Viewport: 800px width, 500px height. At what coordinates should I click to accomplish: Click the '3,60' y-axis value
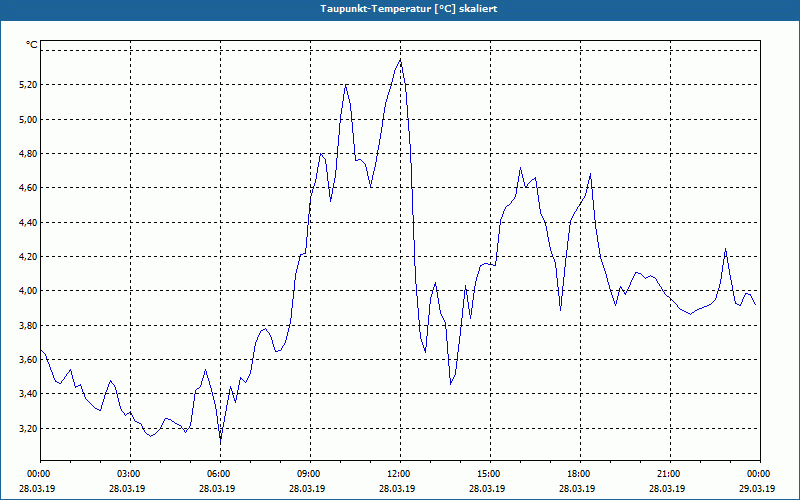pos(28,360)
